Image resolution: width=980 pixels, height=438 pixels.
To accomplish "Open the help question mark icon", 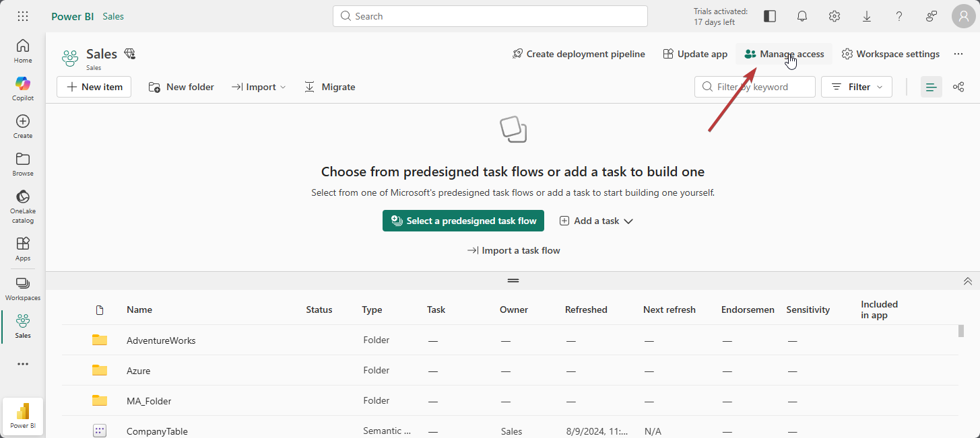I will [x=899, y=16].
